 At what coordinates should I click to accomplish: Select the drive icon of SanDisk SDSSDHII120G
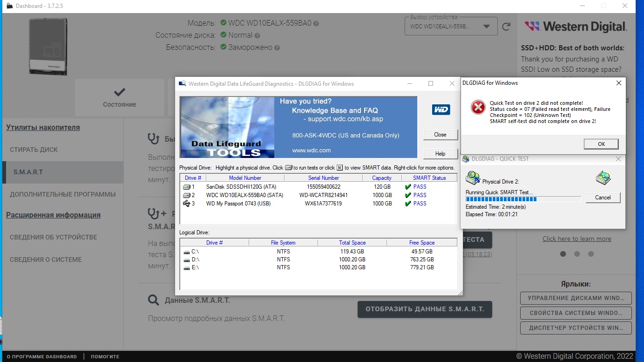tap(187, 187)
